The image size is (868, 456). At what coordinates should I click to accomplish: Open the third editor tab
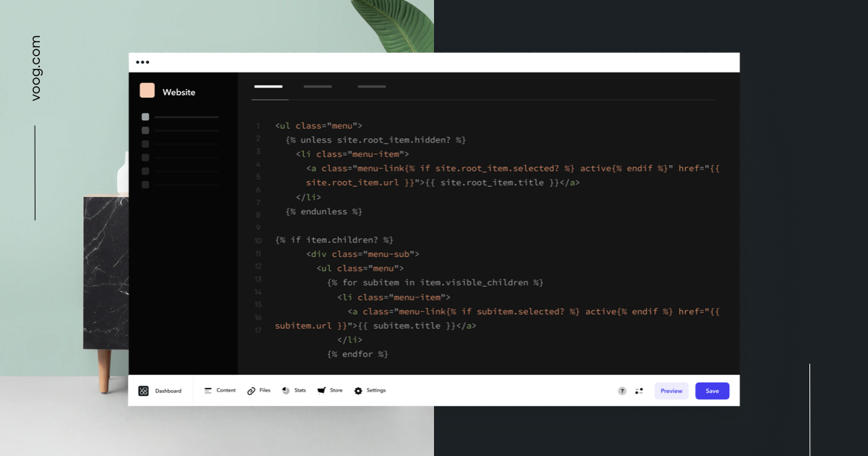click(x=372, y=86)
